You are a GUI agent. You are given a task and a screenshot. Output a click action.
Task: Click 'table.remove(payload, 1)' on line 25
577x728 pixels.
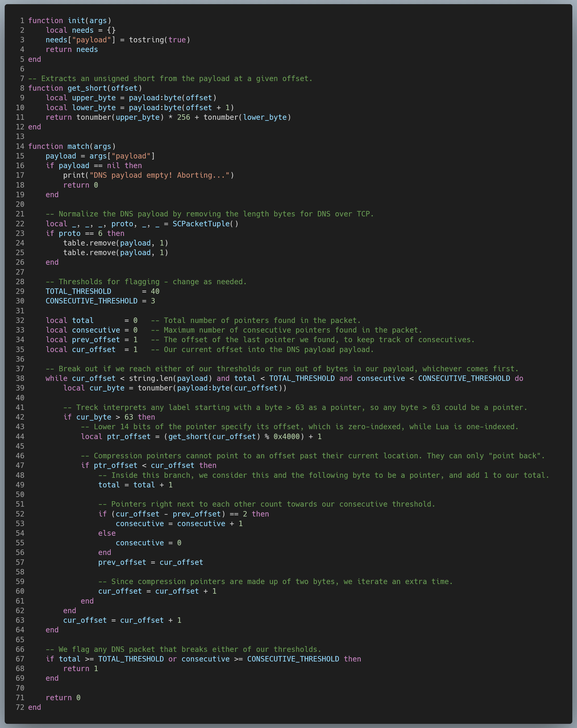[116, 253]
